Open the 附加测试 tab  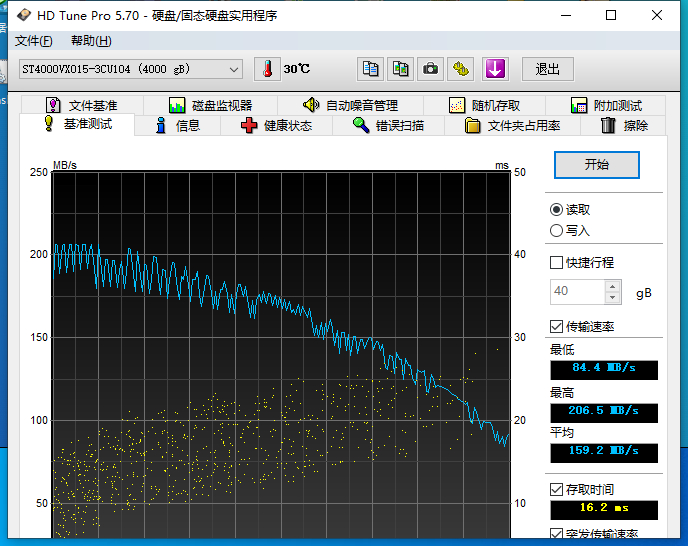[606, 105]
